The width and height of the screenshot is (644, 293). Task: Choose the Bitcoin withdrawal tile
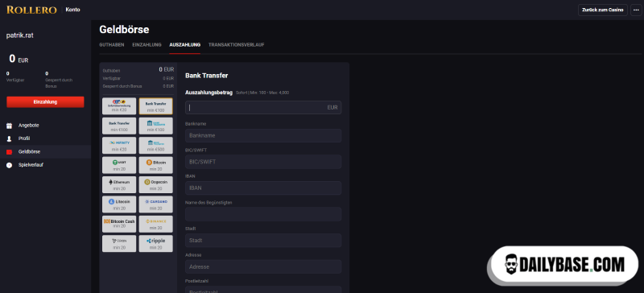pos(155,165)
